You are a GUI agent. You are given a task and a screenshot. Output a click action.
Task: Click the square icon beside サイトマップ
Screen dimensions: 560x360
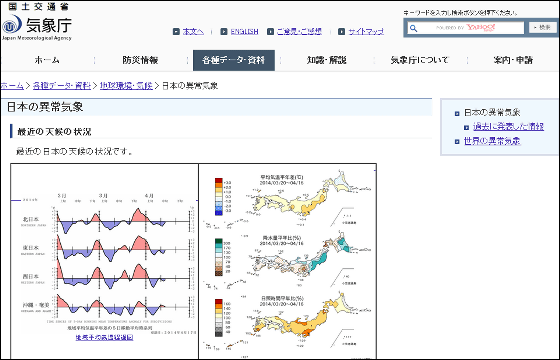point(342,31)
